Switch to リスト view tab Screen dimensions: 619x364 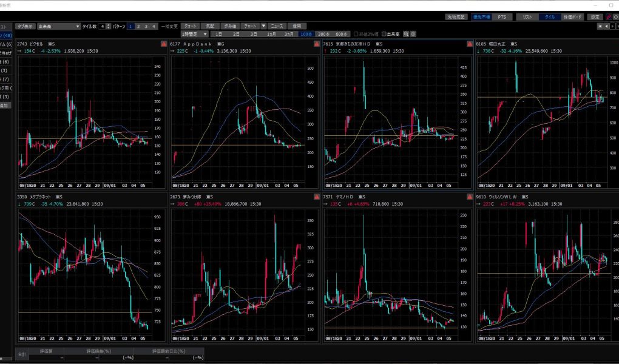(527, 17)
